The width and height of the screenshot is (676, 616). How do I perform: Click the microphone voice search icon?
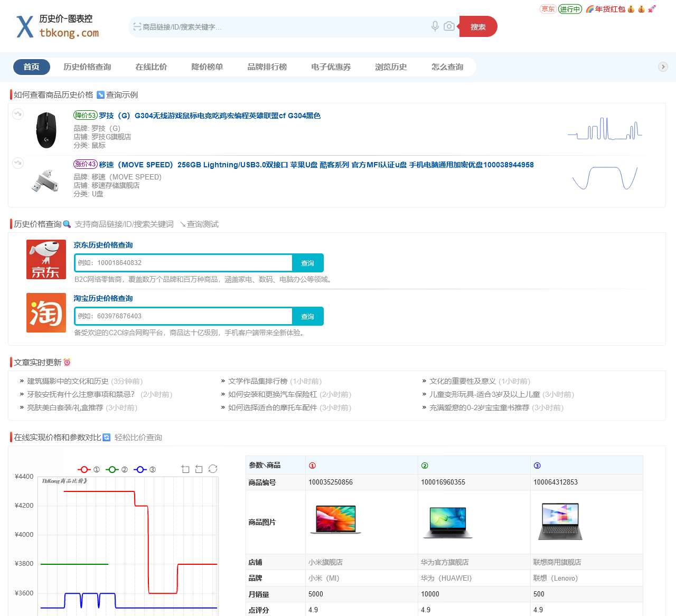point(435,26)
